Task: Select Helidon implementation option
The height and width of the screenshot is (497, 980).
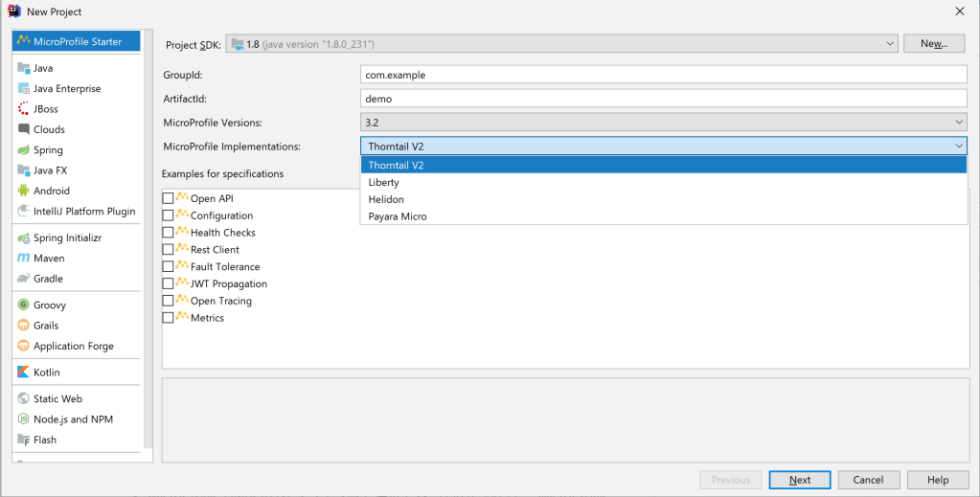Action: 386,199
